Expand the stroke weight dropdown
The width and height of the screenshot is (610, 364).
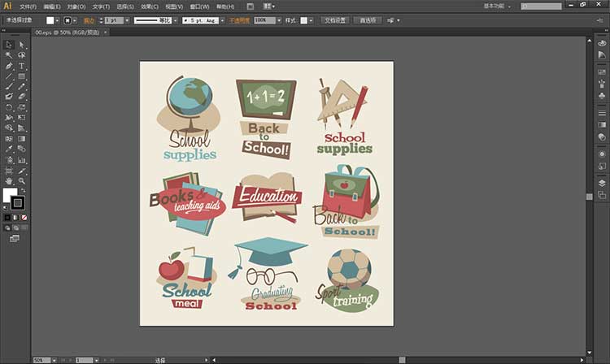pyautogui.click(x=127, y=20)
